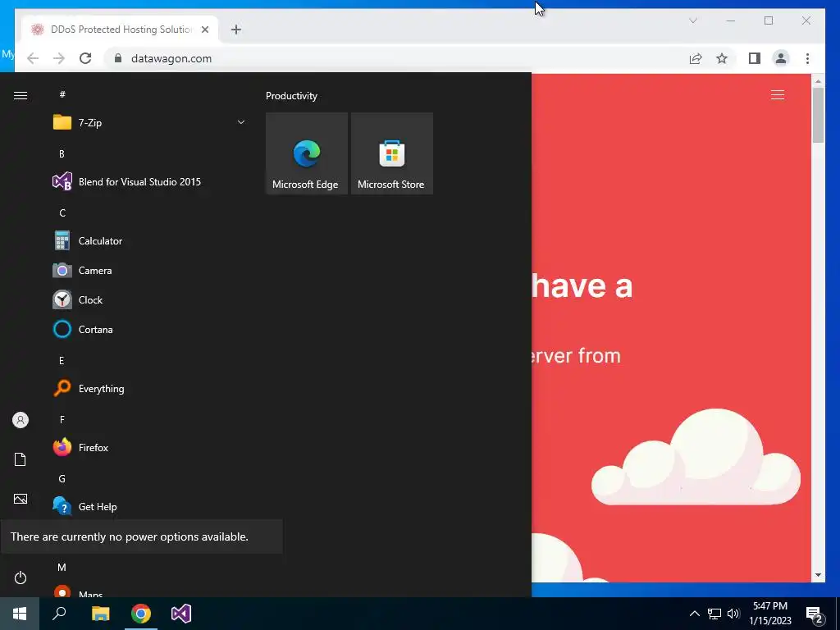The image size is (840, 630).
Task: Select the C letter group header
Action: coord(62,213)
